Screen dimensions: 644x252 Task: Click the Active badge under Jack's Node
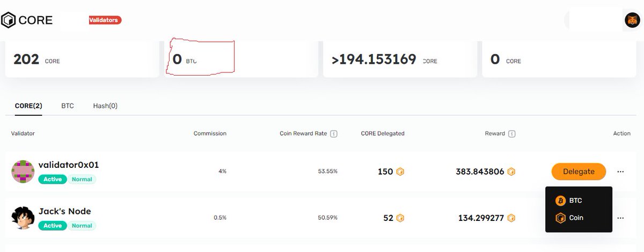pyautogui.click(x=53, y=226)
